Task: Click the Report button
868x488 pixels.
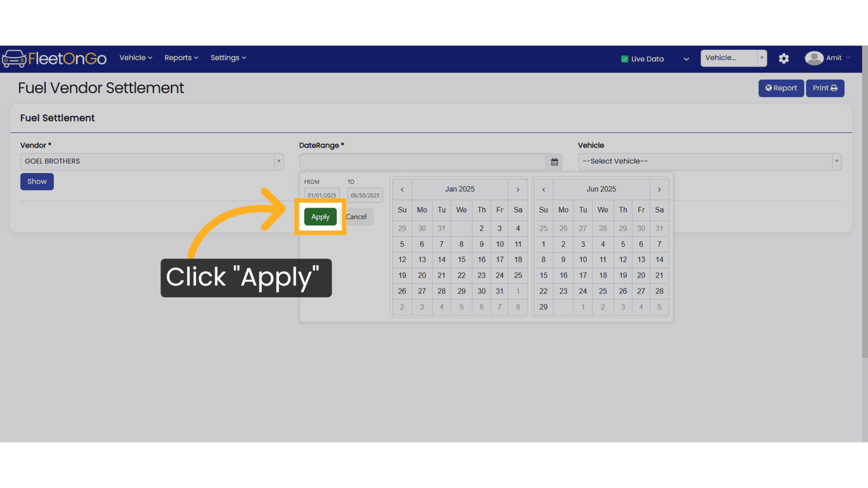Action: pyautogui.click(x=781, y=88)
